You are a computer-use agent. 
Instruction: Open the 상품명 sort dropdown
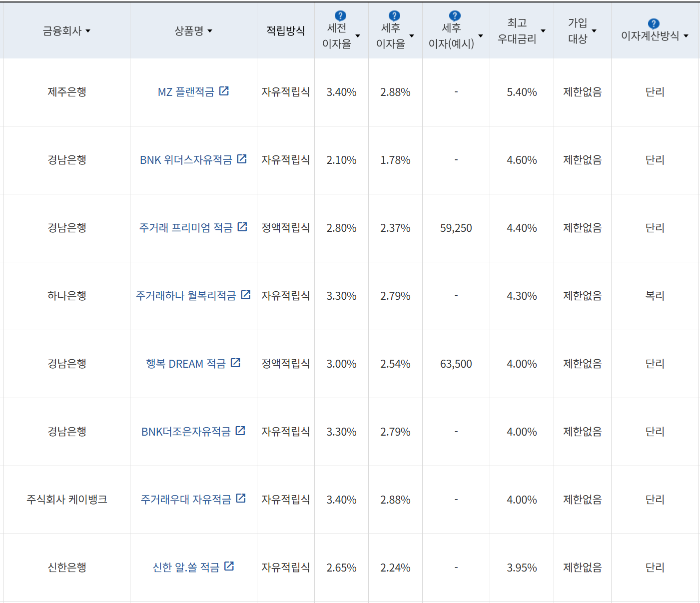(210, 31)
